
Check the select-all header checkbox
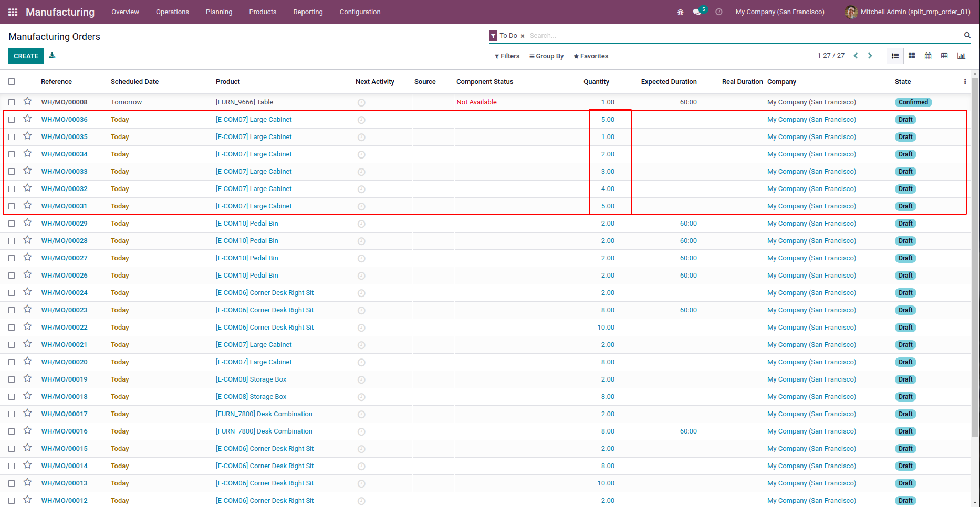coord(12,81)
